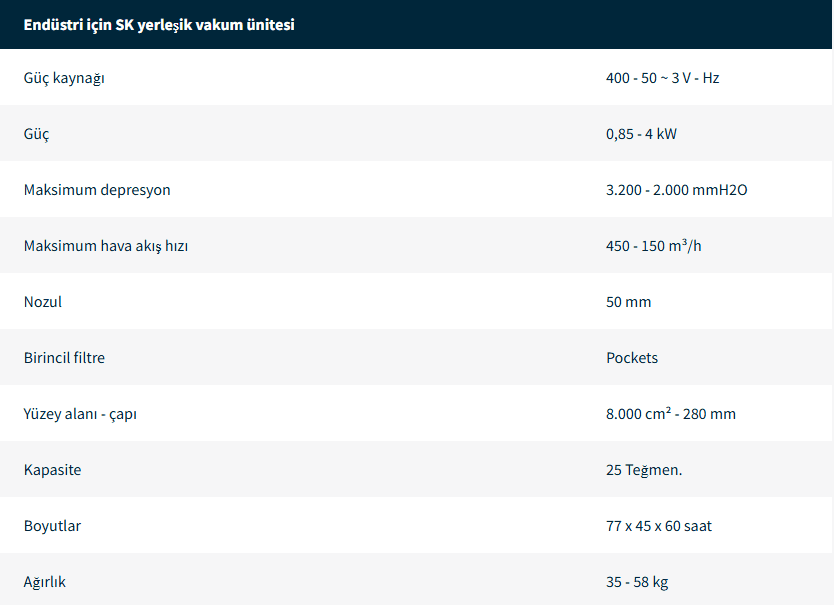Select the 'Güç' row label
The image size is (834, 605).
point(37,134)
